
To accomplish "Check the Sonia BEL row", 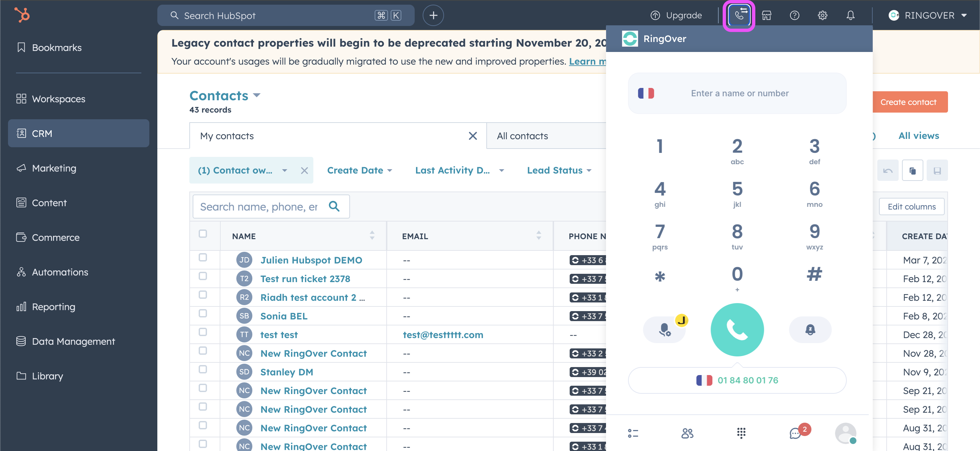I will tap(203, 313).
